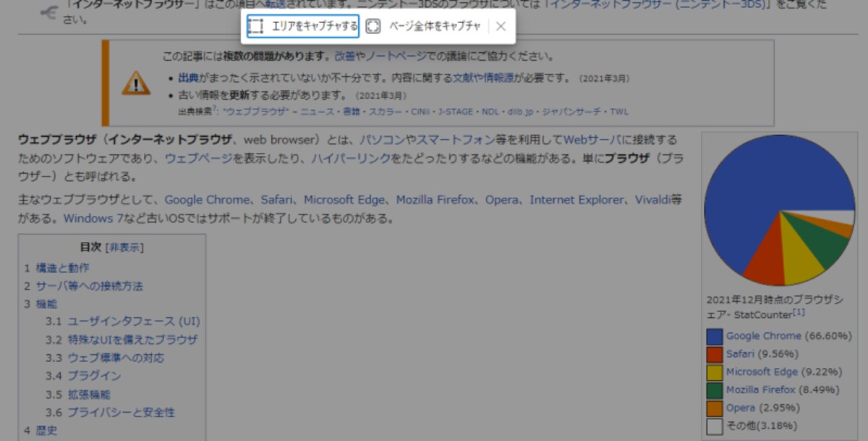
Task: Click the full page capture icon
Action: [x=373, y=27]
